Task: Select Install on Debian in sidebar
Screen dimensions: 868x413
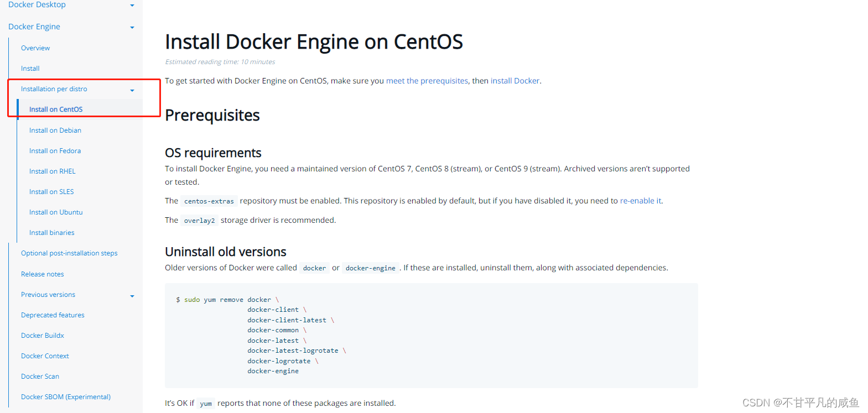Action: [55, 130]
